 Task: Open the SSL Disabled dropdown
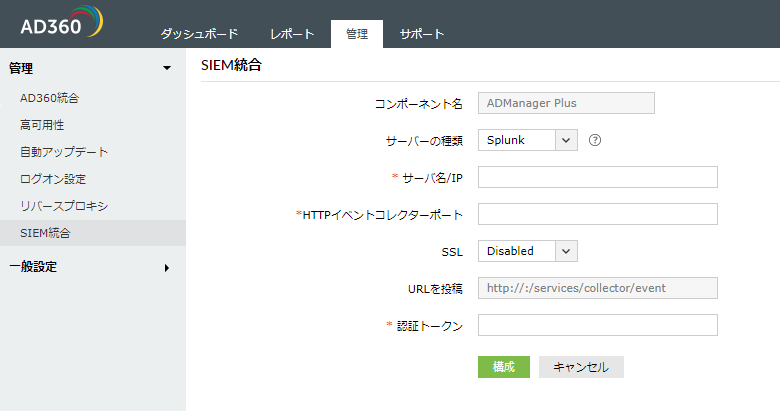(527, 251)
